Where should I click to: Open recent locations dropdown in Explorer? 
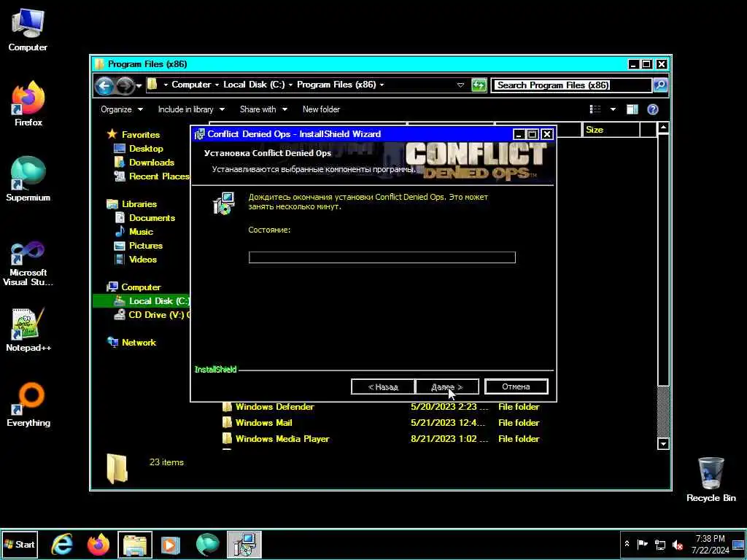139,86
